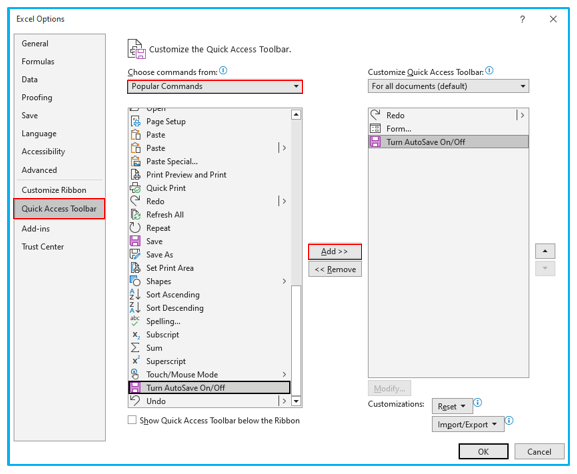Image resolution: width=577 pixels, height=474 pixels.
Task: Click the Set Print Area icon
Action: pyautogui.click(x=135, y=268)
